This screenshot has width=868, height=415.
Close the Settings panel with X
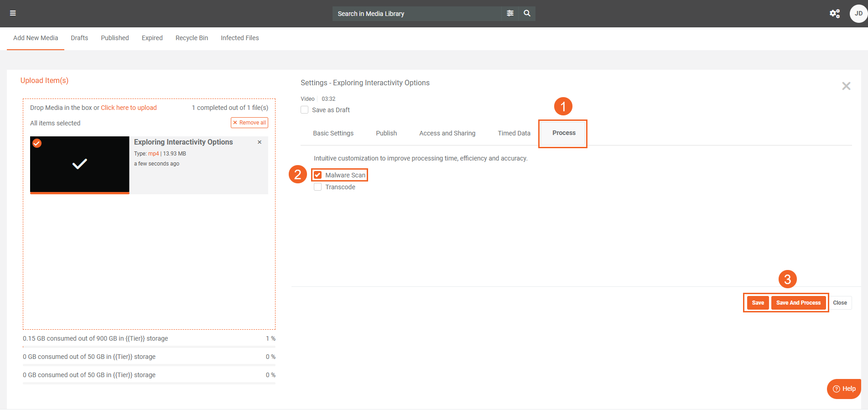pos(846,86)
